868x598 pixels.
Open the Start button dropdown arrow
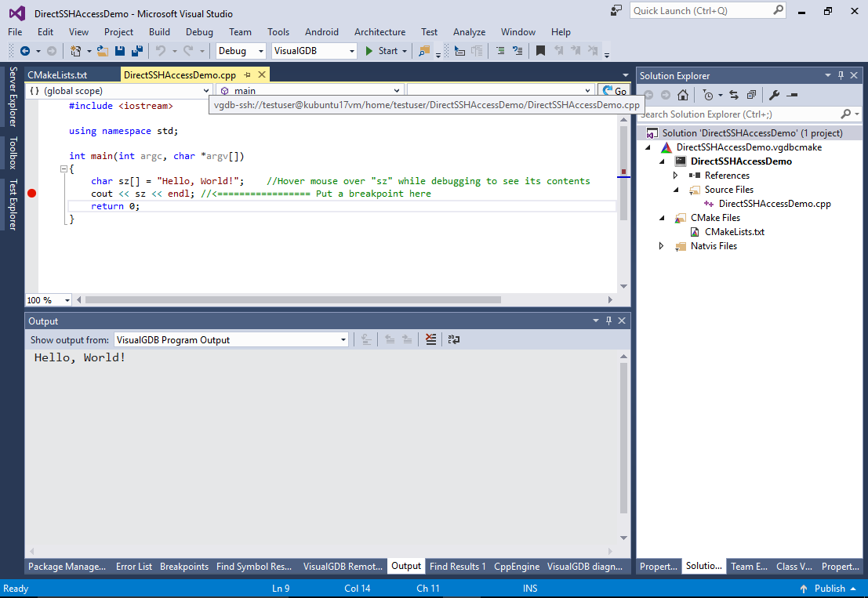405,51
